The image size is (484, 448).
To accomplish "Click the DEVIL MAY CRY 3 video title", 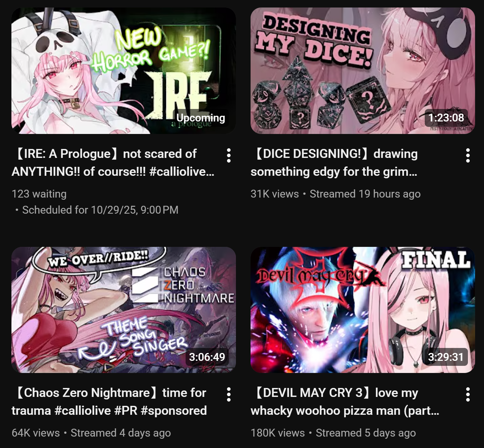I will 345,402.
